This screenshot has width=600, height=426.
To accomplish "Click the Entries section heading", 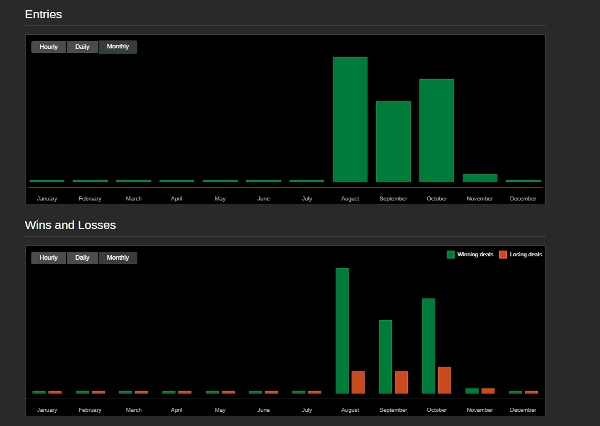I will tap(43, 14).
